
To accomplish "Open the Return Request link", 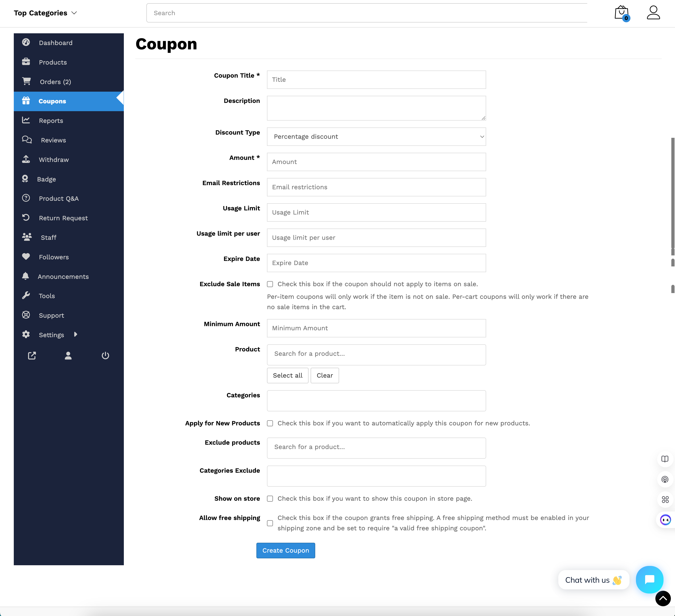I will [x=63, y=218].
